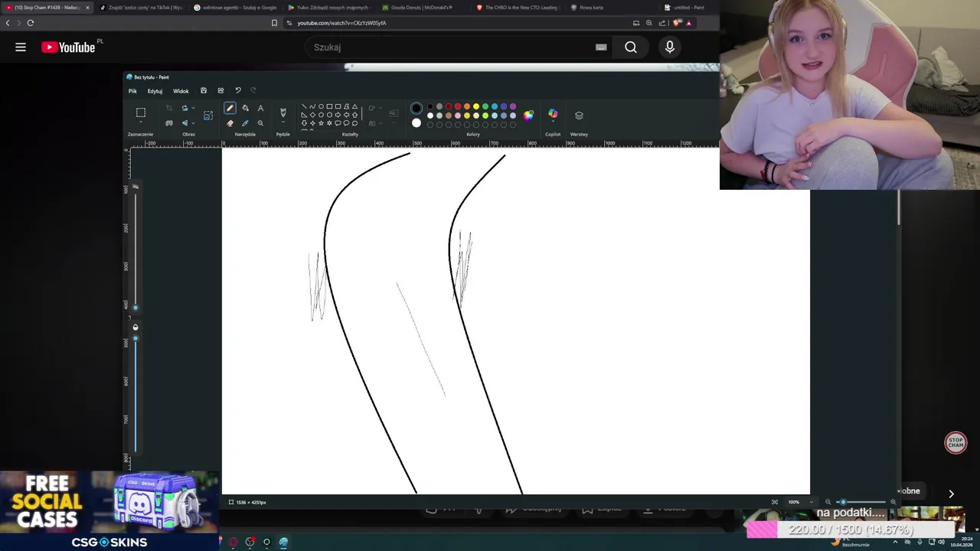
Task: Click the Save icon in Paint
Action: pos(204,90)
